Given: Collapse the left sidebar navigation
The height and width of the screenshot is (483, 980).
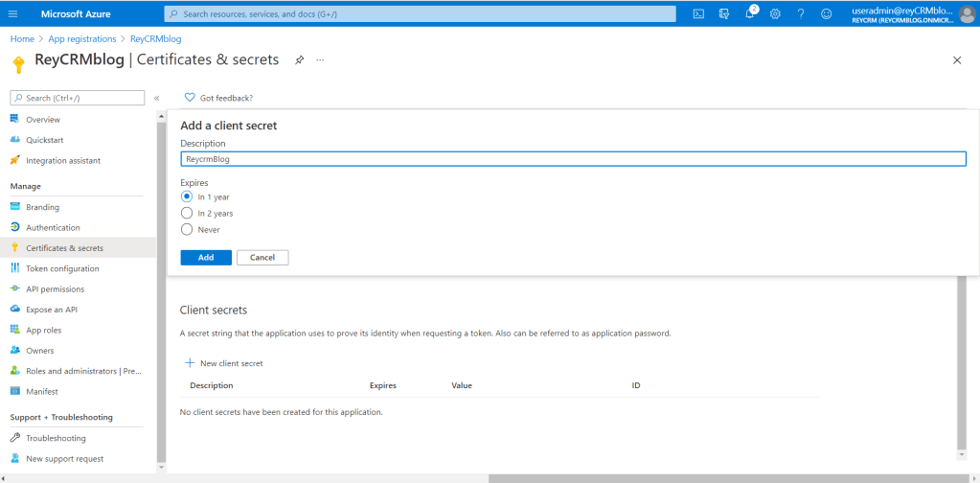Looking at the screenshot, I should tap(157, 98).
